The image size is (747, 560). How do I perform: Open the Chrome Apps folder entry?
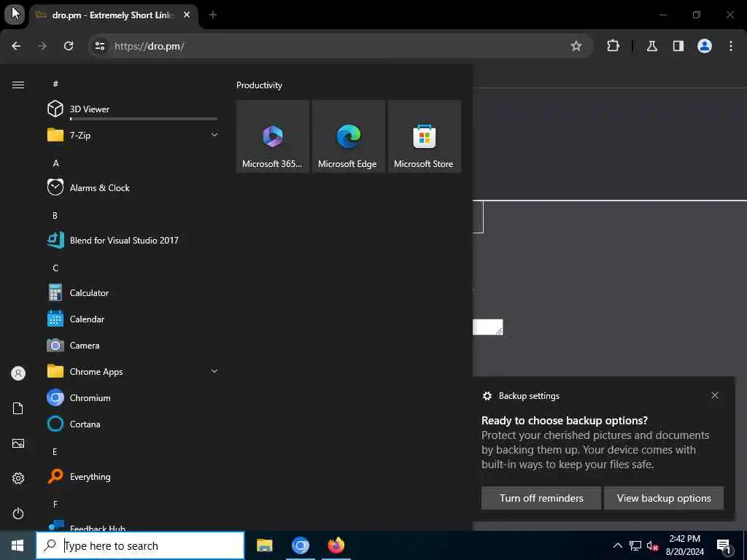click(x=133, y=371)
